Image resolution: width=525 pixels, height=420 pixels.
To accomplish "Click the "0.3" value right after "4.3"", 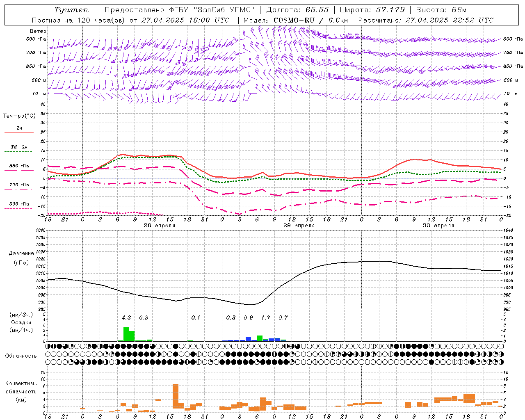I will pyautogui.click(x=144, y=317).
